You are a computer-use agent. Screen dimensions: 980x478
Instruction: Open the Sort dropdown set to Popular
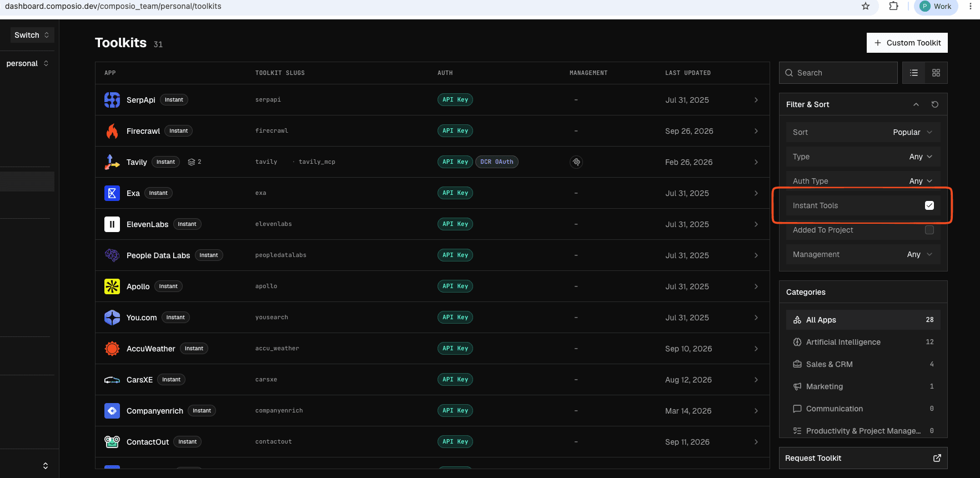click(x=863, y=132)
